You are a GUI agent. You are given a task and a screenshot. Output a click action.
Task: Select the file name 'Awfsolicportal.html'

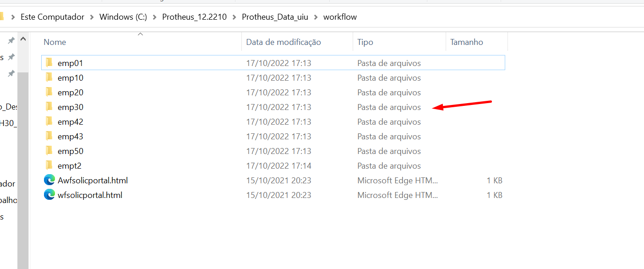(93, 180)
